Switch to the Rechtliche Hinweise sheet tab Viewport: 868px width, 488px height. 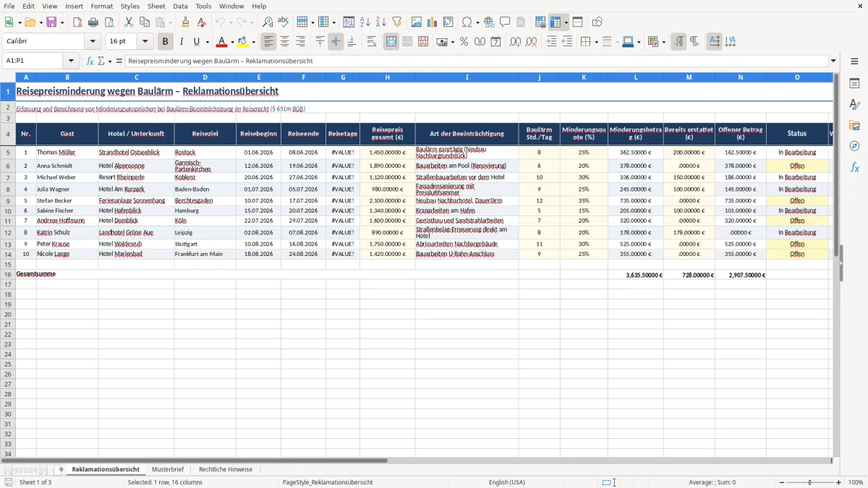pos(226,469)
